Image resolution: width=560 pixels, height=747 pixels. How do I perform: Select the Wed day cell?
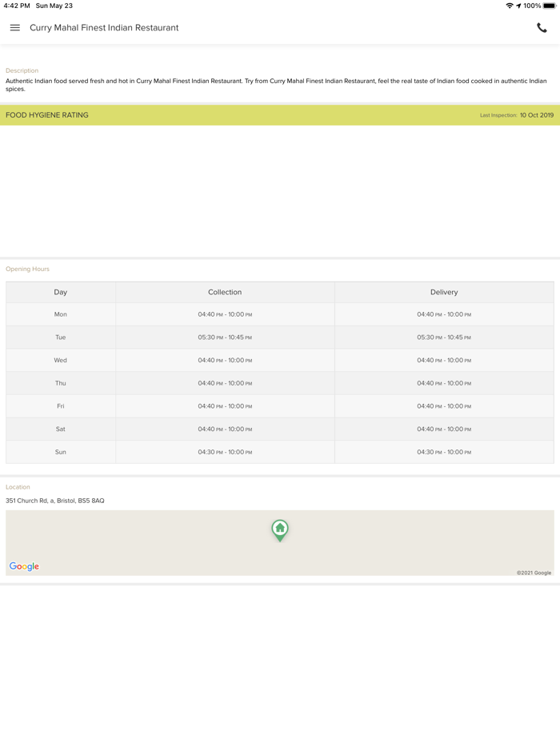61,360
